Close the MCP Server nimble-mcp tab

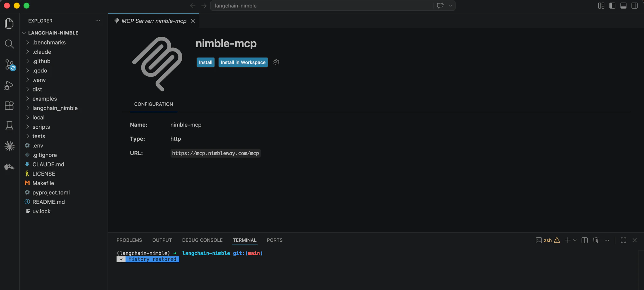193,21
